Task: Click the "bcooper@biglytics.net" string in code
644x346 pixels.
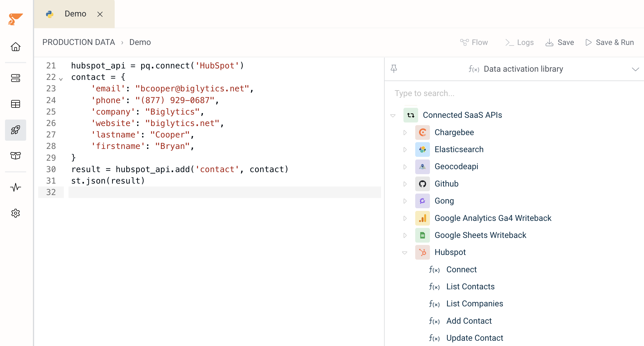Action: pyautogui.click(x=193, y=89)
